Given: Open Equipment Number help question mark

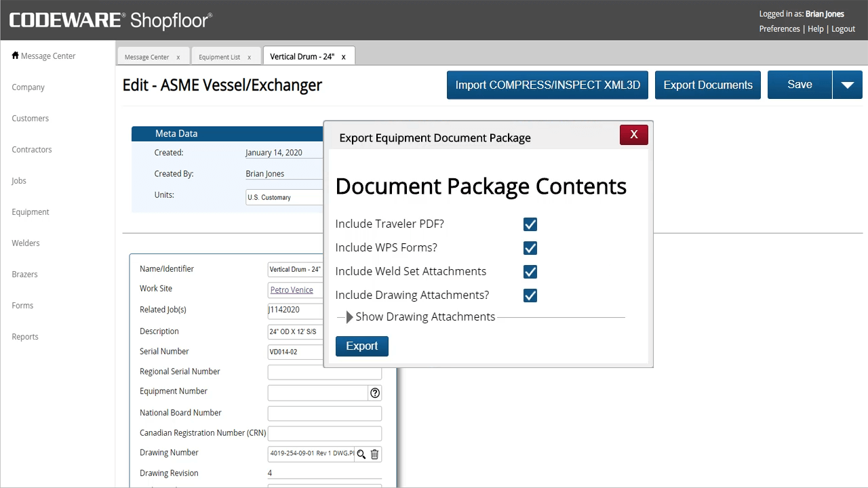Looking at the screenshot, I should click(x=375, y=393).
